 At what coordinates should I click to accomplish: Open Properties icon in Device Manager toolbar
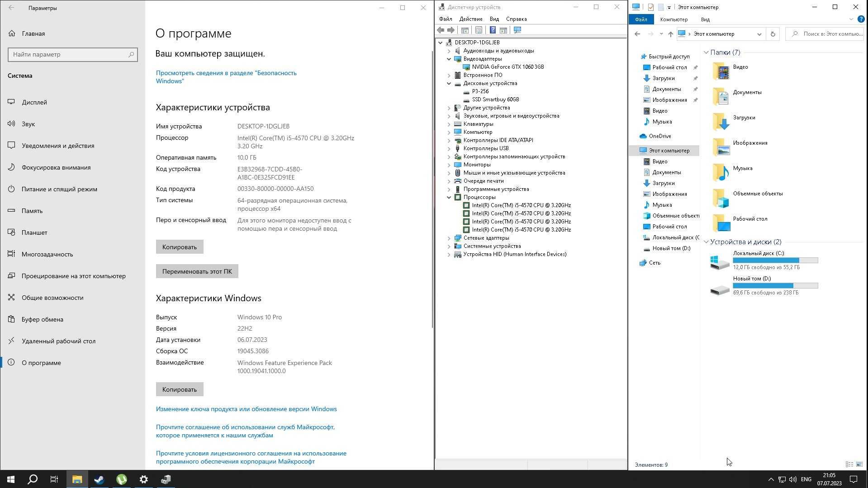pyautogui.click(x=479, y=30)
